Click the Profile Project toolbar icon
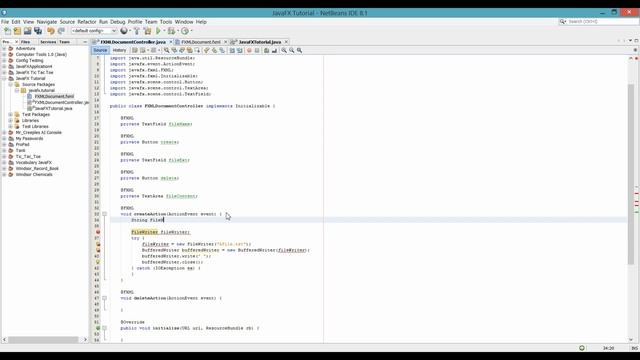The image size is (640, 360). (185, 31)
